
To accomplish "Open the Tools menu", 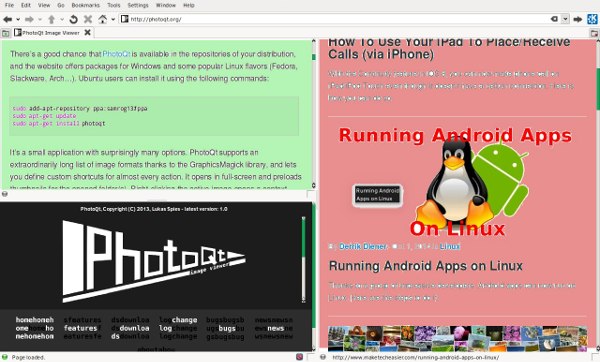I will pos(114,5).
